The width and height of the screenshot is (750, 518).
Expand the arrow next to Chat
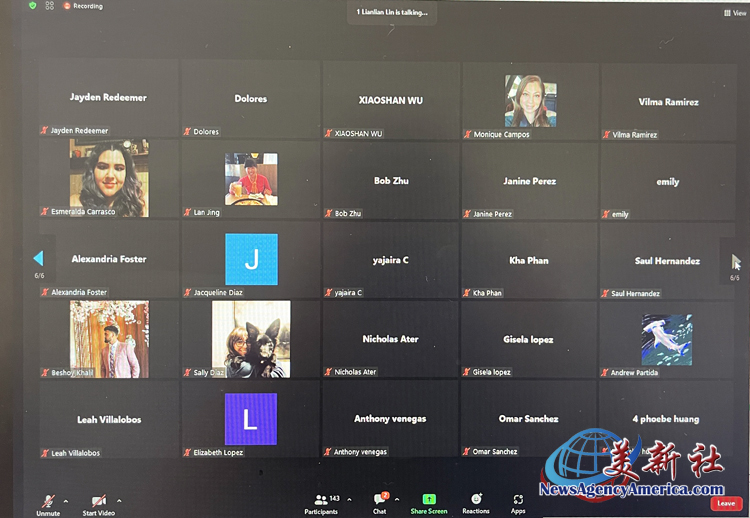(x=397, y=500)
